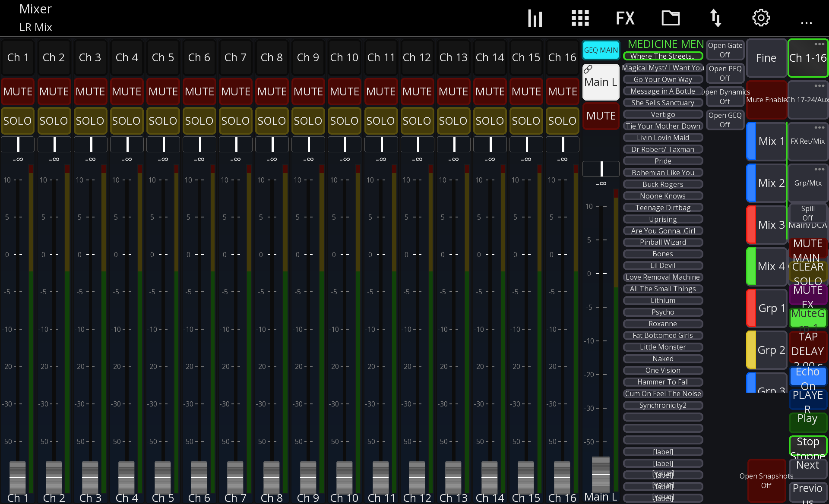The width and height of the screenshot is (829, 504).
Task: Expand options on Grp/Mtx bank
Action: 820,169
